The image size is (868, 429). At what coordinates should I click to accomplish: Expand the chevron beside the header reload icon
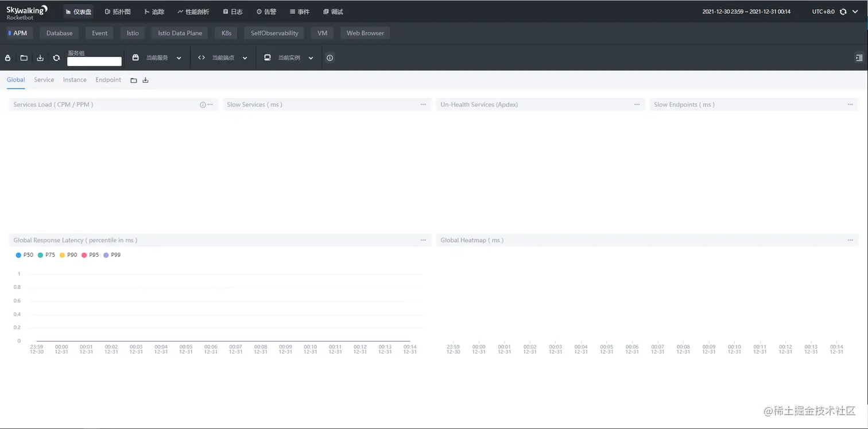click(855, 11)
